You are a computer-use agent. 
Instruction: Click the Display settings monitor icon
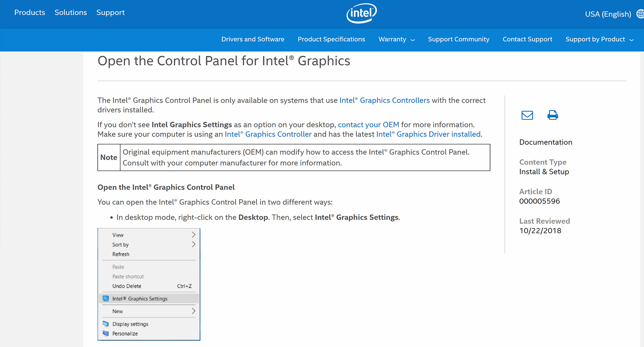[x=106, y=324]
